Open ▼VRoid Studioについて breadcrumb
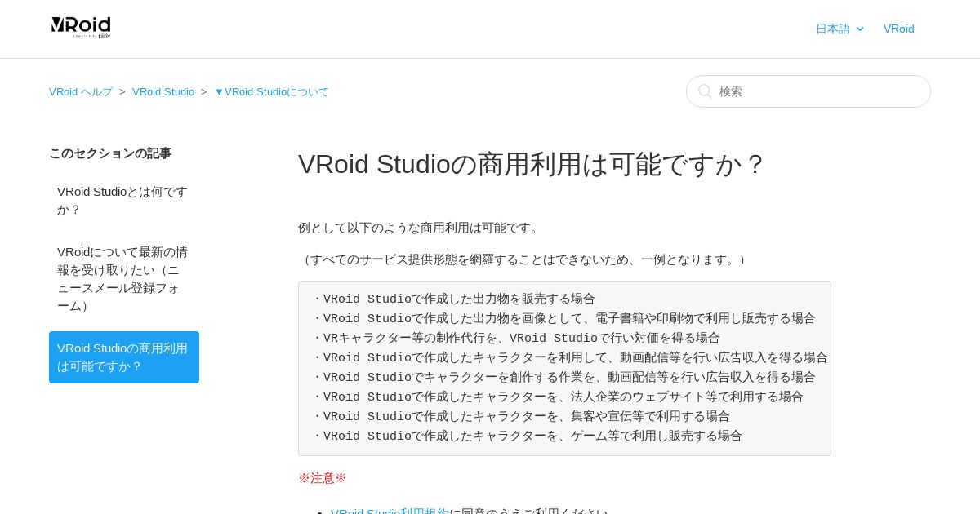 tap(271, 91)
